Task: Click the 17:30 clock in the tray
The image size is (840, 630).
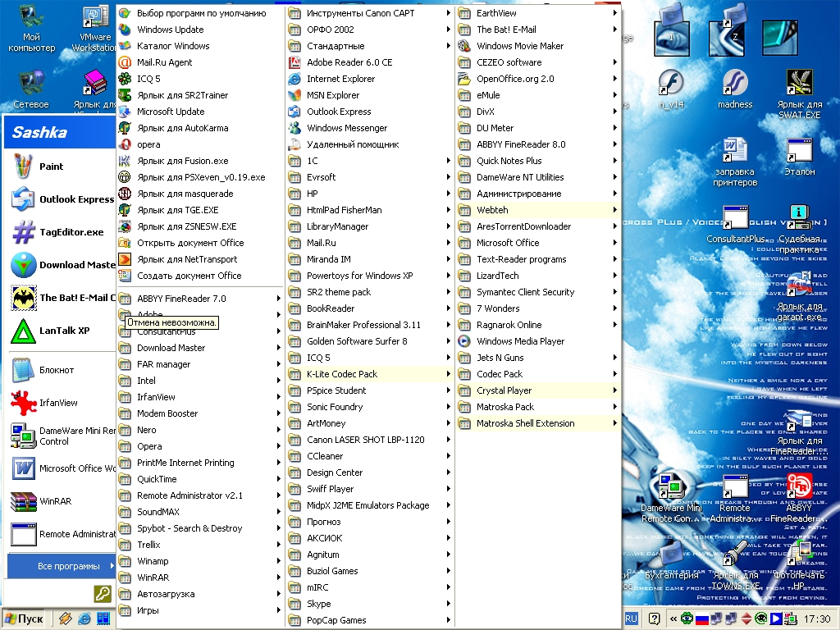Action: (817, 619)
